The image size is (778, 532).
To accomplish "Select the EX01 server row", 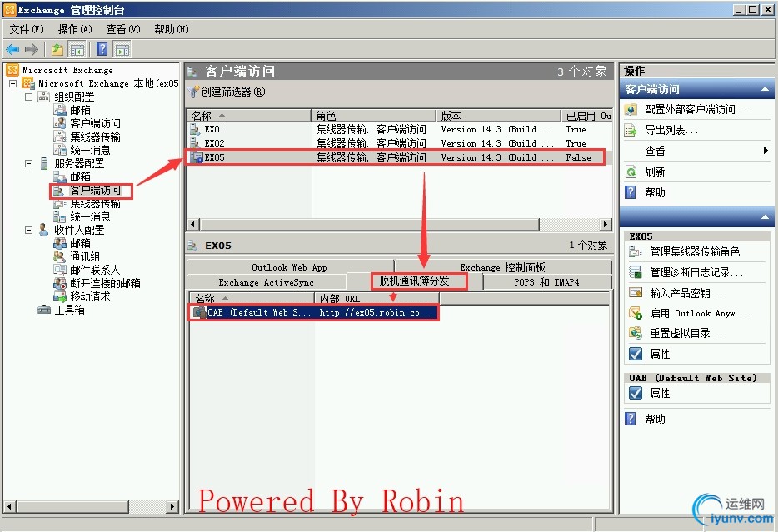I will [x=399, y=129].
